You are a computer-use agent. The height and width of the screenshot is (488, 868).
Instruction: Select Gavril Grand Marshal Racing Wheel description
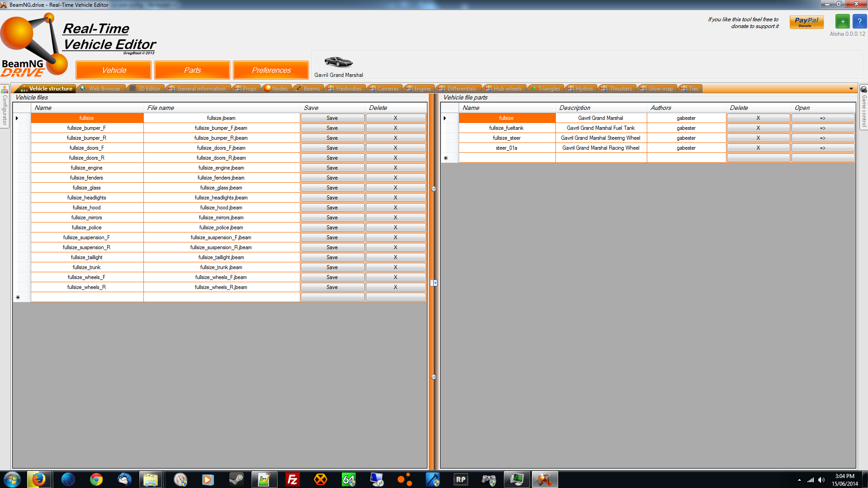click(601, 148)
